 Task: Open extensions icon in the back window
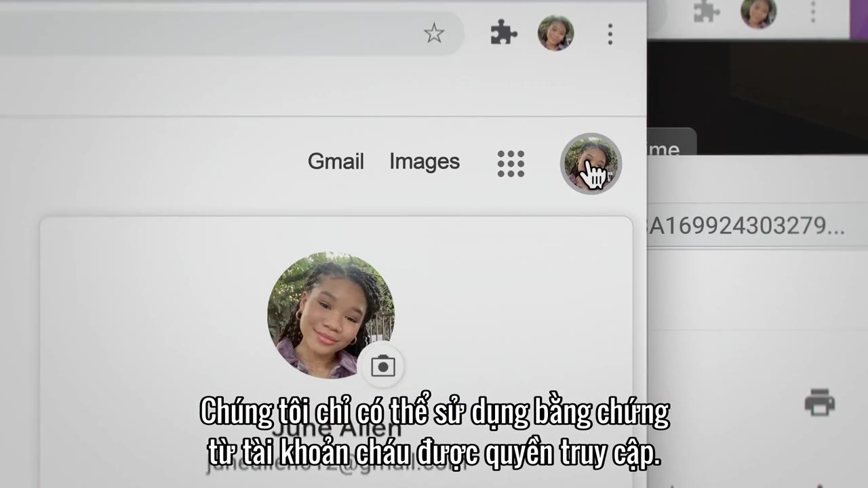tap(706, 12)
